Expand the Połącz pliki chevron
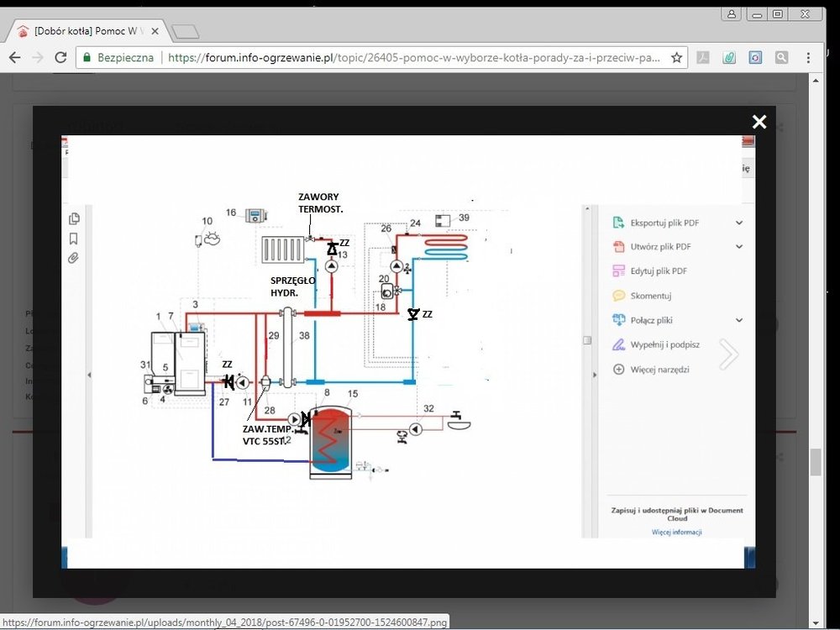This screenshot has height=630, width=840. click(739, 320)
